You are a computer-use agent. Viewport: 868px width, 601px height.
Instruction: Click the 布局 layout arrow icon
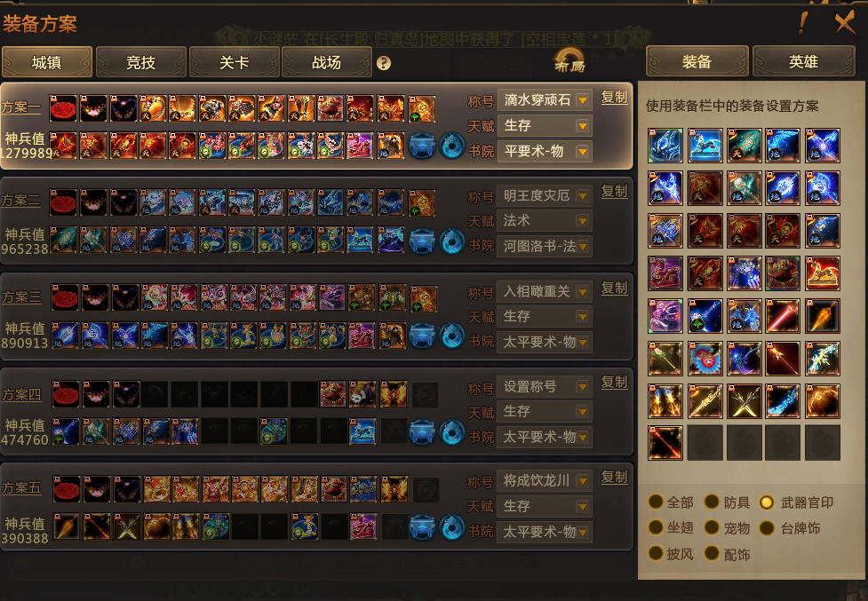tap(569, 59)
